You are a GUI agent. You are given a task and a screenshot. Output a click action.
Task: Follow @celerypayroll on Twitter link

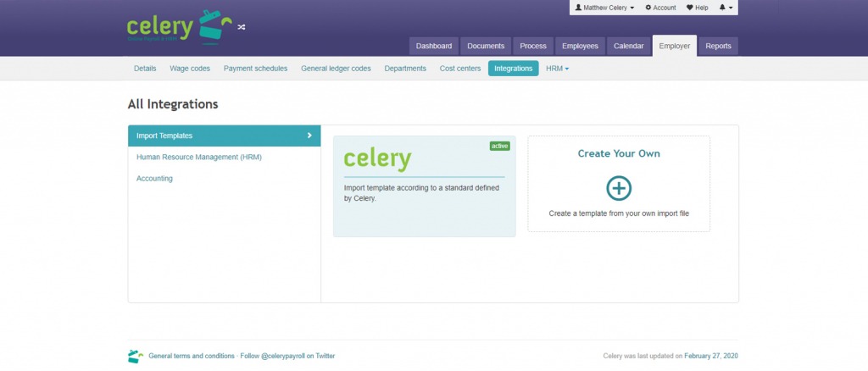click(x=287, y=356)
